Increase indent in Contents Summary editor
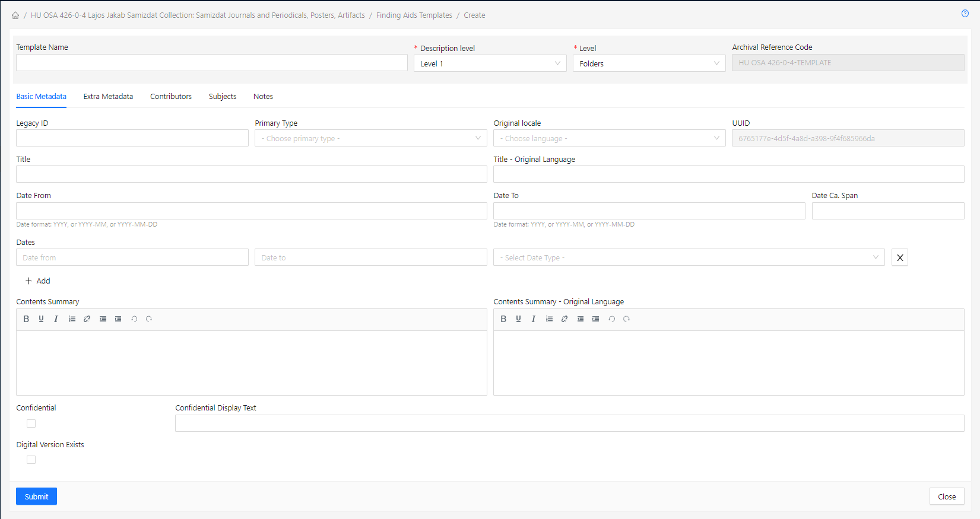980x519 pixels. pos(118,319)
